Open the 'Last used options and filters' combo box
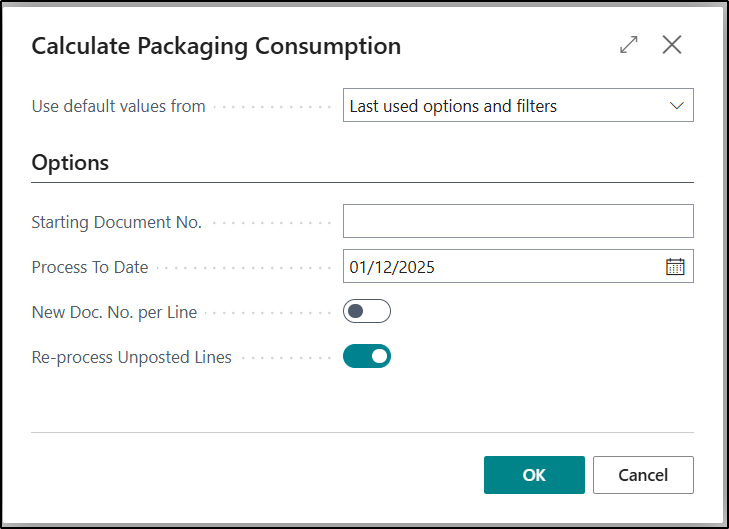The width and height of the screenshot is (729, 529). (x=505, y=106)
